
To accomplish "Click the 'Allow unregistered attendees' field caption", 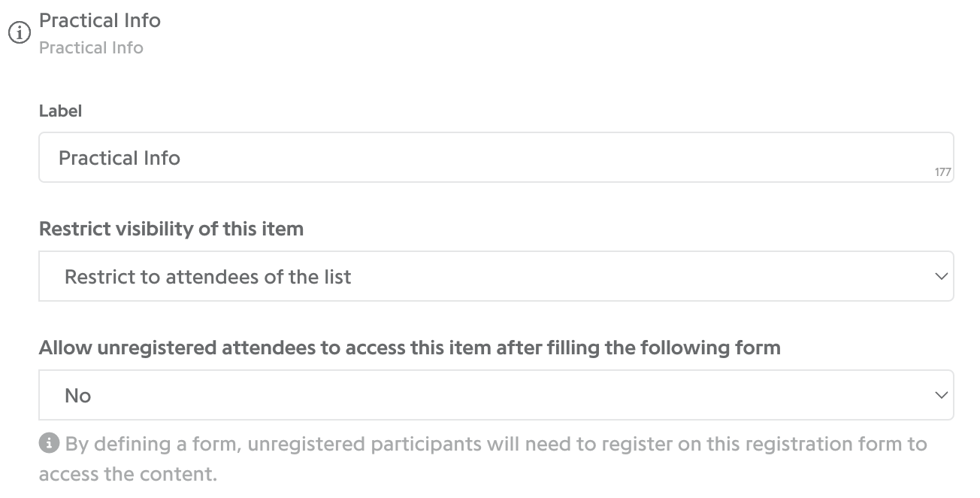I will [410, 348].
